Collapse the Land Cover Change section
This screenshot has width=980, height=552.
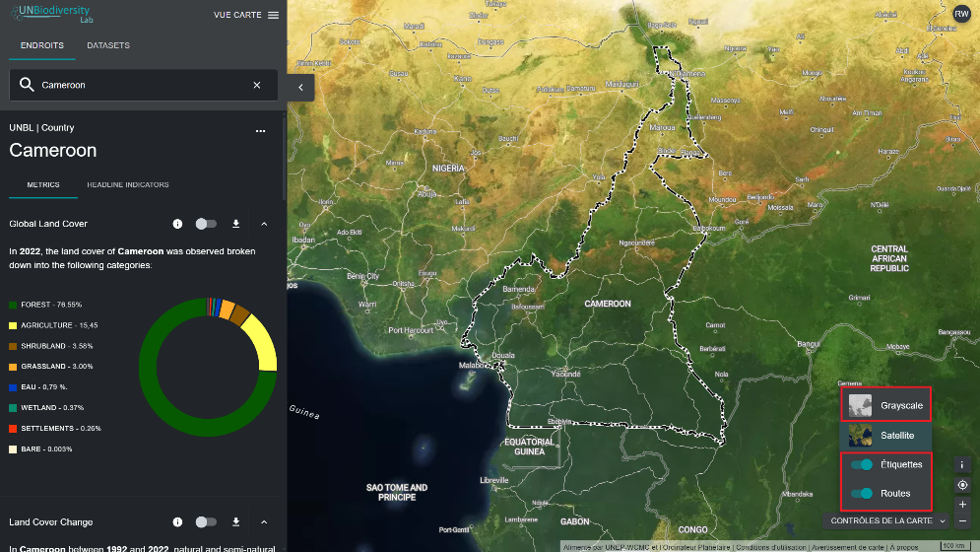click(264, 522)
